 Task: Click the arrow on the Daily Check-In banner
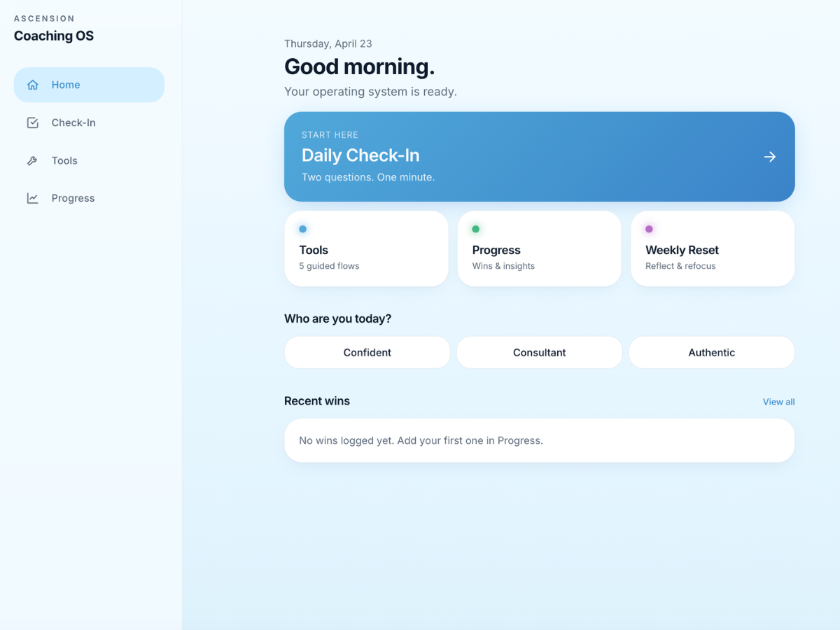pos(769,156)
